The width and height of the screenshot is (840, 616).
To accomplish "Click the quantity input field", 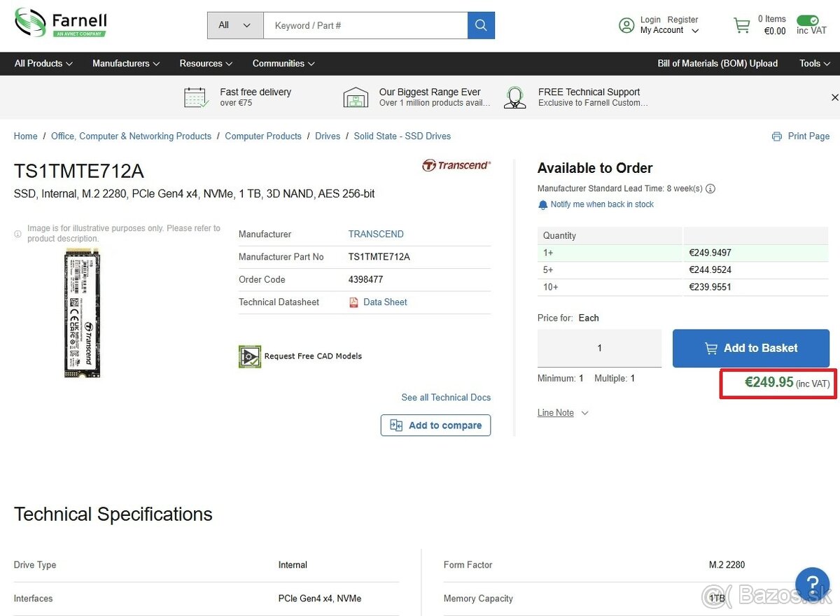I will 599,349.
